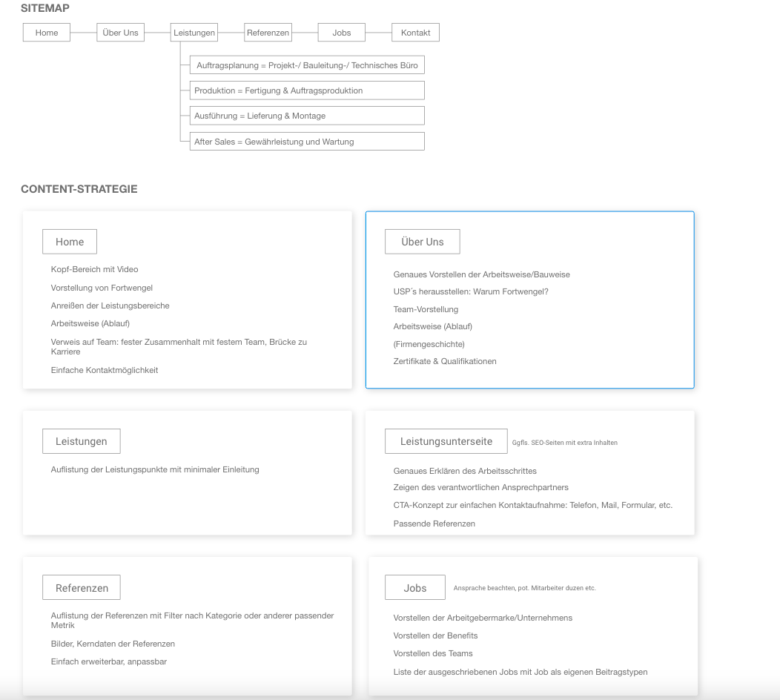Select the Kontakt sitemap node

415,33
